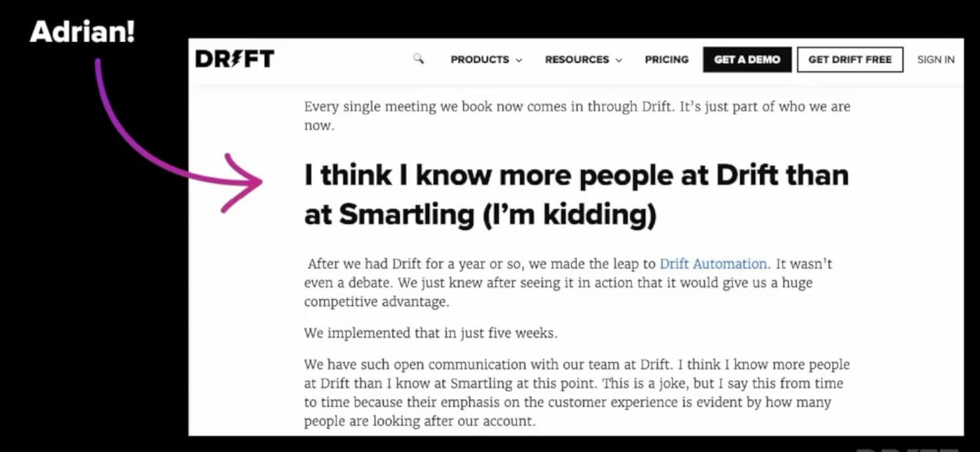This screenshot has width=980, height=452.
Task: Click the Adrian! caption text
Action: point(83,30)
